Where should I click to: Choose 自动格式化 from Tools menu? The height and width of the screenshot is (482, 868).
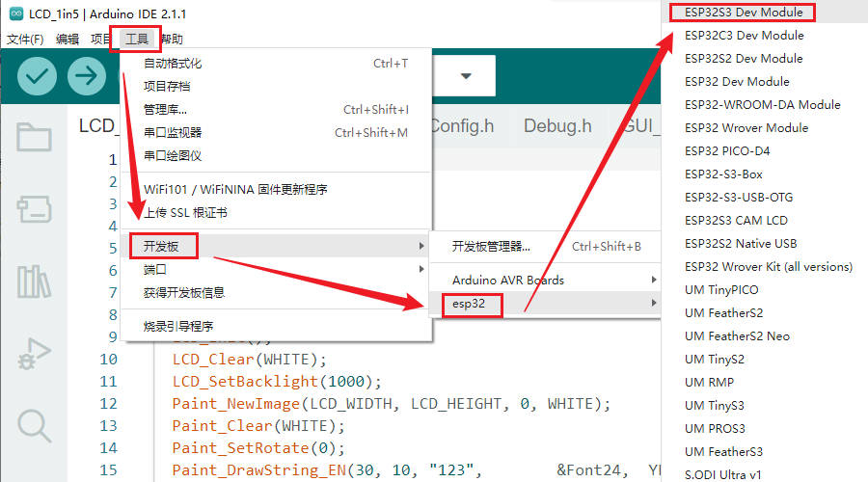click(x=276, y=63)
